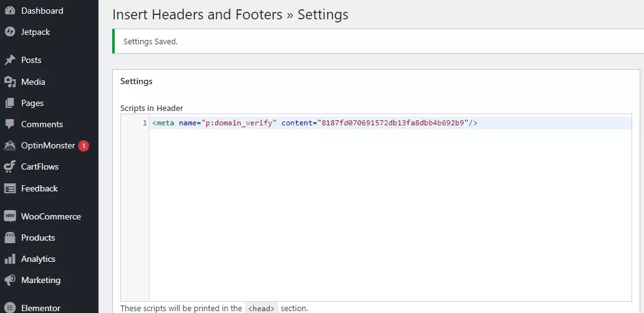
Task: Click the Jetpack lightning icon
Action: [10, 32]
